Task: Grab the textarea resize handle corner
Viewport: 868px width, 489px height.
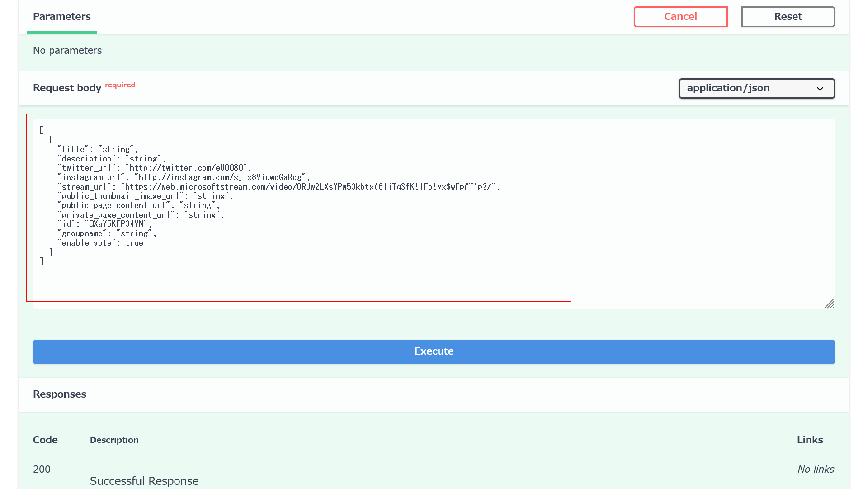Action: tap(829, 304)
